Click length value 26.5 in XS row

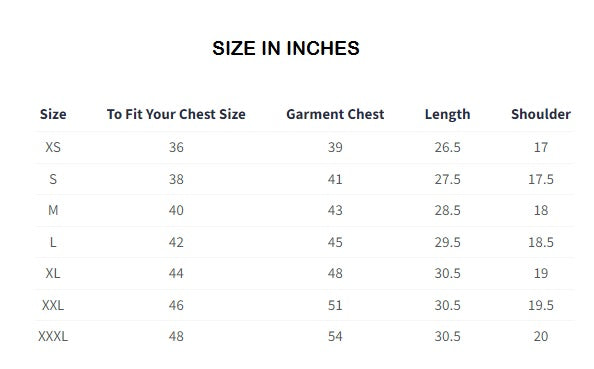[447, 147]
